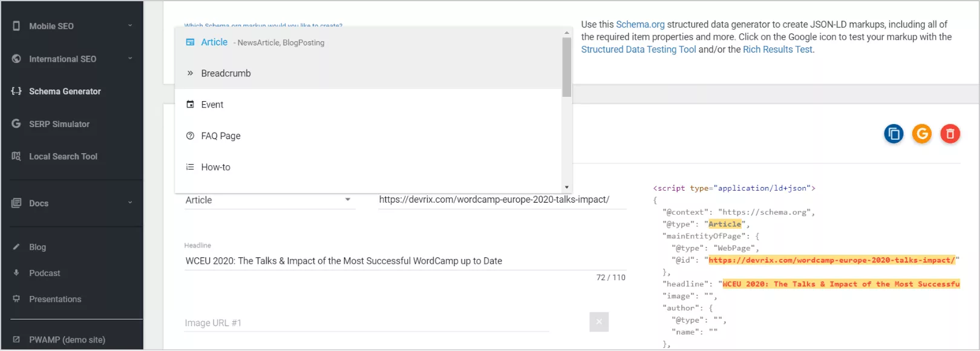
Task: Click the highlighted devrix URL in code
Action: tap(832, 260)
